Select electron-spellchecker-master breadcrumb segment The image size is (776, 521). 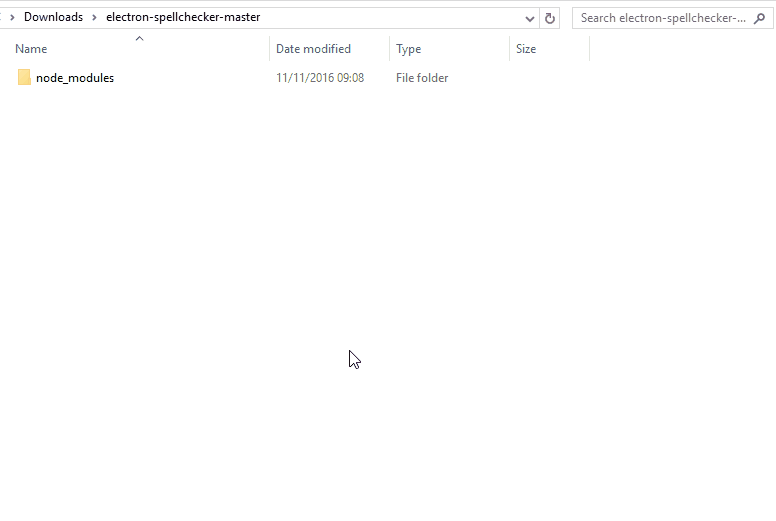183,17
